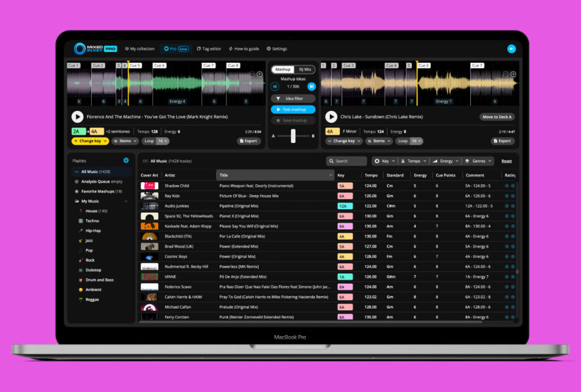Collapse the My Music folder

126,201
